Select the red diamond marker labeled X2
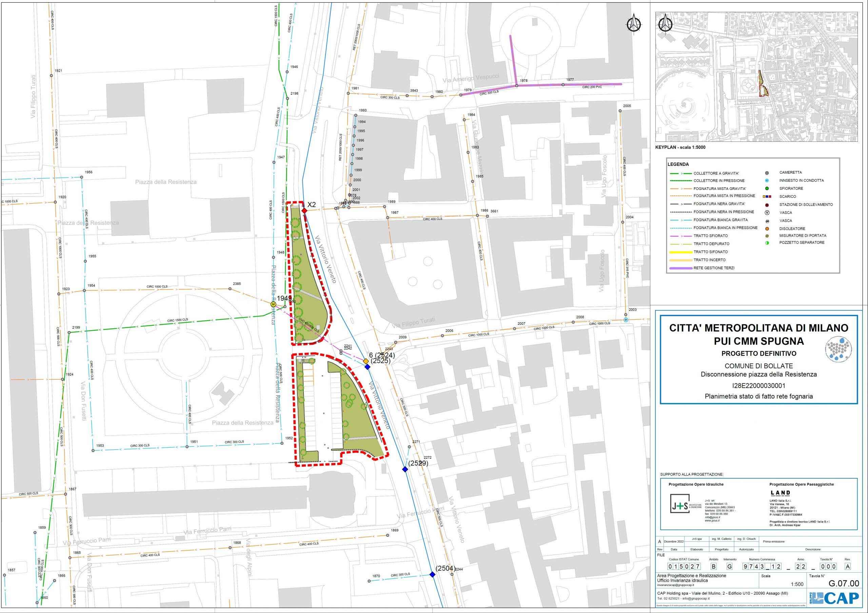 point(304,211)
